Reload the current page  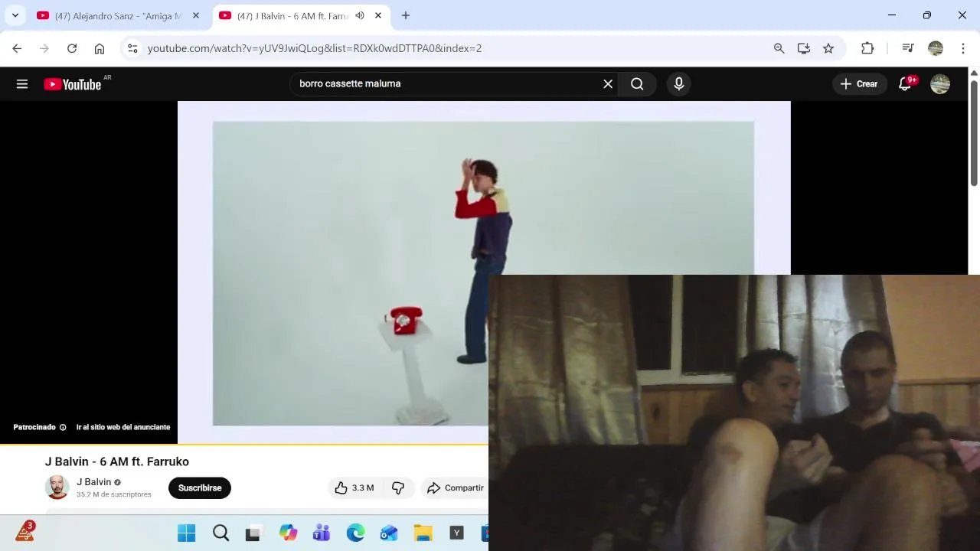[72, 48]
